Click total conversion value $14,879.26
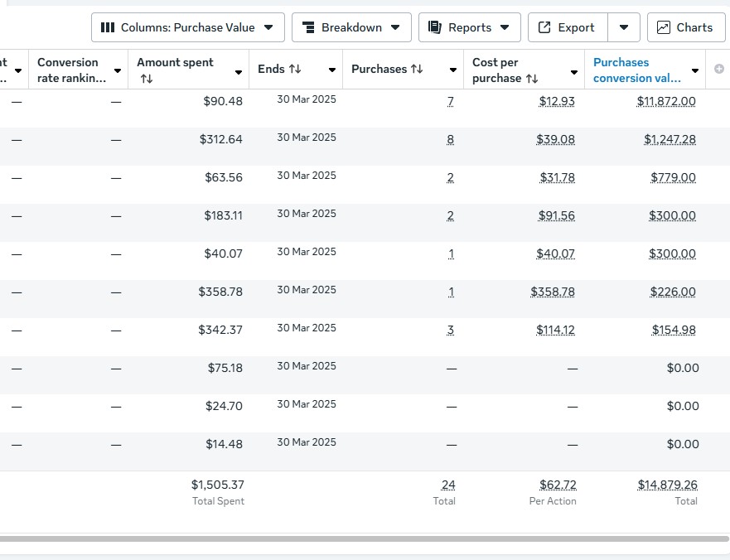Screen dimensions: 730x560 (668, 485)
